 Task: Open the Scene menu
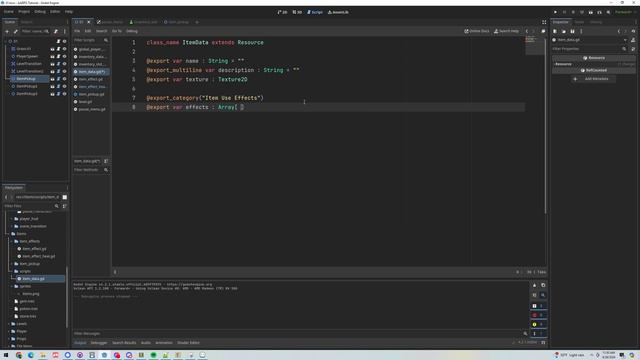point(9,12)
